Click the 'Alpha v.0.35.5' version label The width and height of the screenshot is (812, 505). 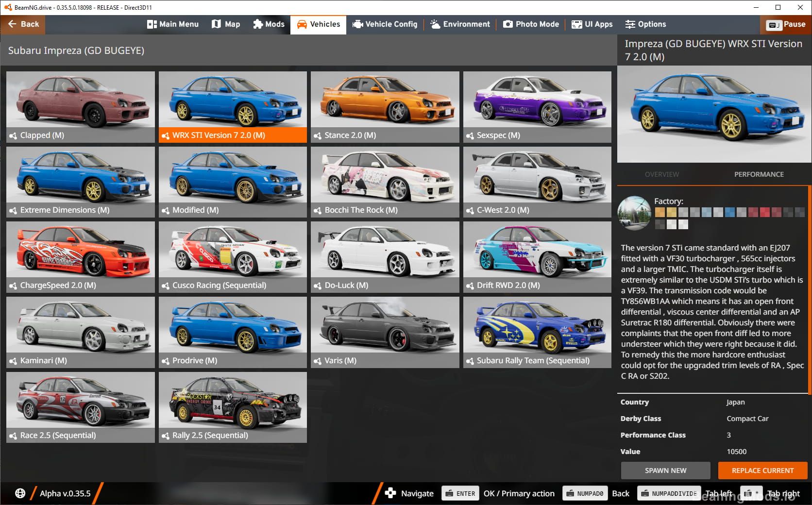pyautogui.click(x=65, y=493)
